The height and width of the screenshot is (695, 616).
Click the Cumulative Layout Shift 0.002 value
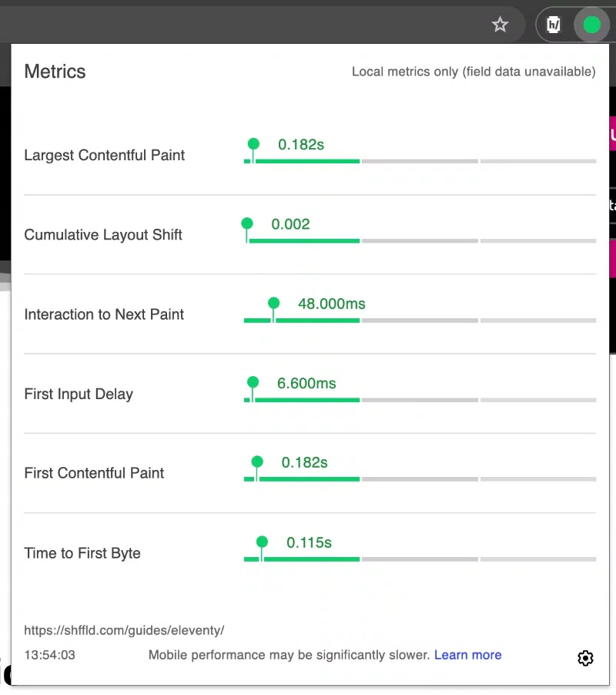[x=292, y=223]
